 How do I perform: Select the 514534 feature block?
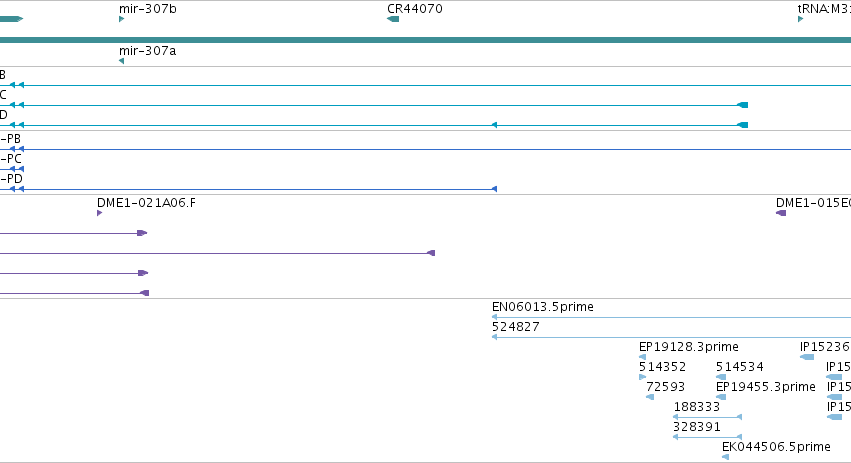721,377
